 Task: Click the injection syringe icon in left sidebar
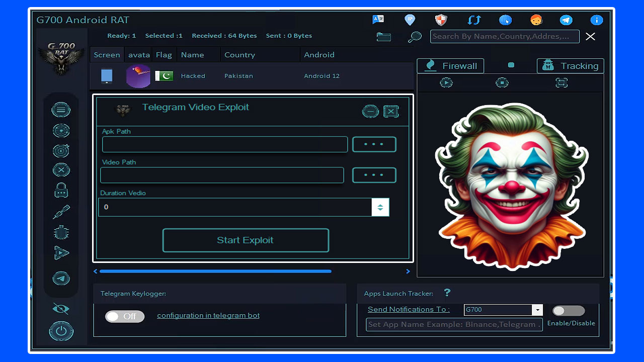tap(61, 211)
